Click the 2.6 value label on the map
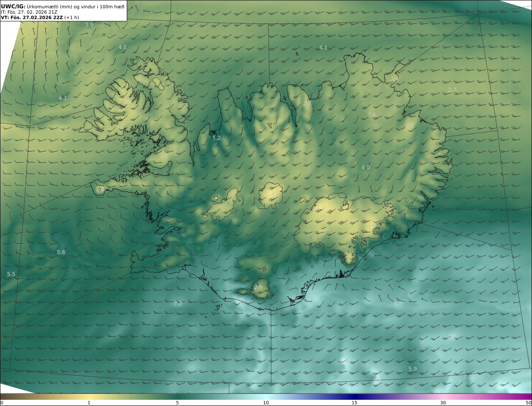Image resolution: width=532 pixels, height=406 pixels. coord(372,115)
